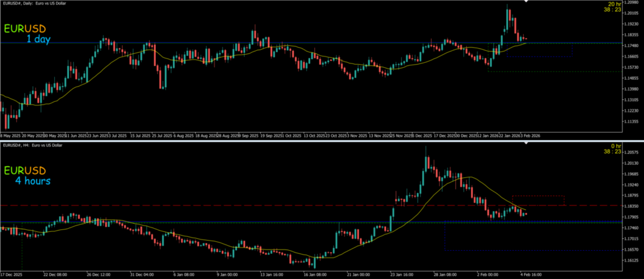
Task: Select the blue dotted rectangle on the H4 chart
Action: (x=445, y=239)
